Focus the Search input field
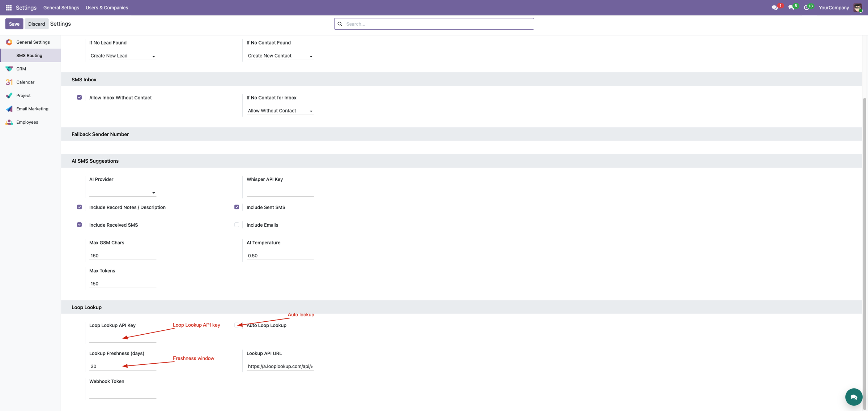Image resolution: width=868 pixels, height=411 pixels. [x=434, y=24]
